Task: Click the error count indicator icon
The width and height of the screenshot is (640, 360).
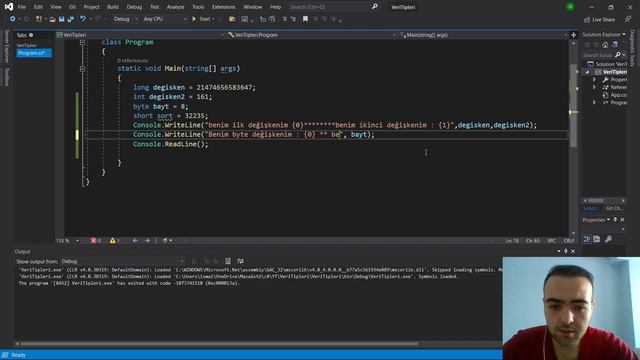Action: pos(96,240)
